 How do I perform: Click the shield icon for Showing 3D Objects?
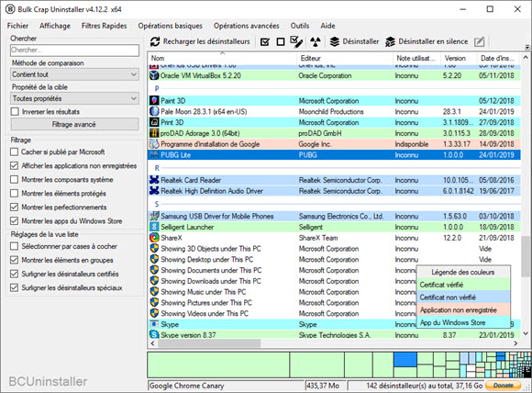pyautogui.click(x=154, y=249)
